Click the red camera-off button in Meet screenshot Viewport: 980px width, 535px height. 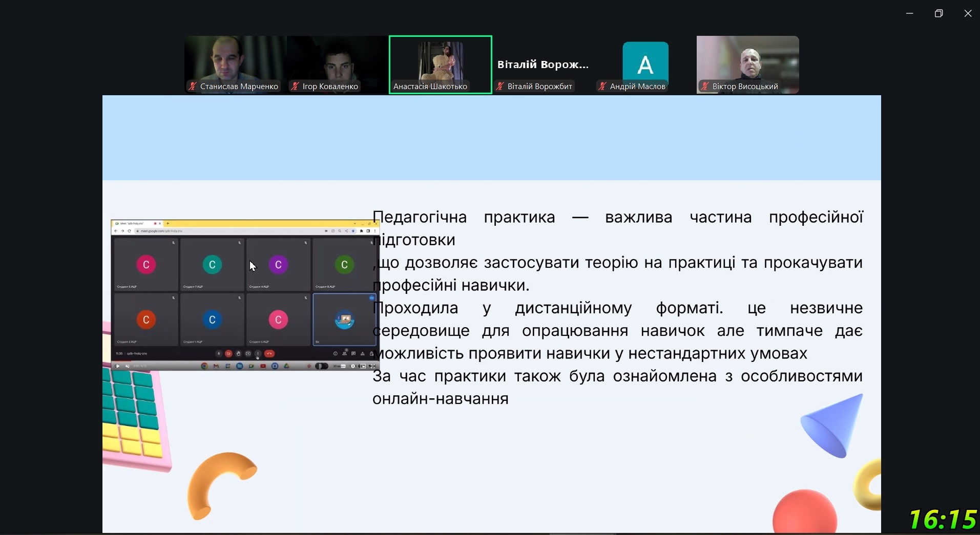click(228, 353)
